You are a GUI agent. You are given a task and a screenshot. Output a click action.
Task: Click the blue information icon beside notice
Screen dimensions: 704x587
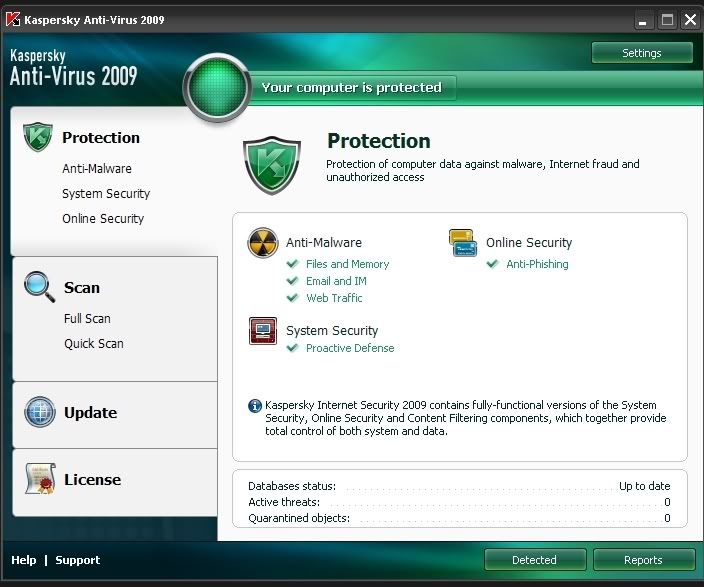click(255, 406)
